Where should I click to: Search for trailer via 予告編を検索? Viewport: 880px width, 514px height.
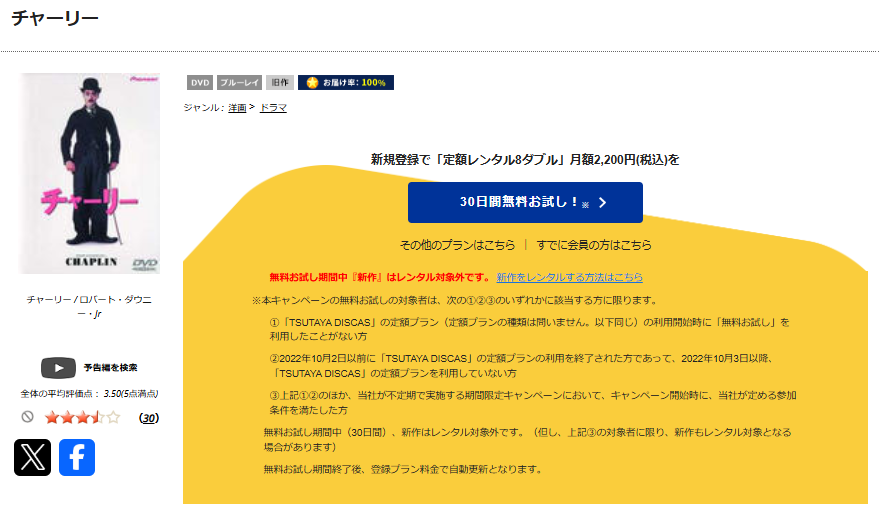[x=111, y=368]
